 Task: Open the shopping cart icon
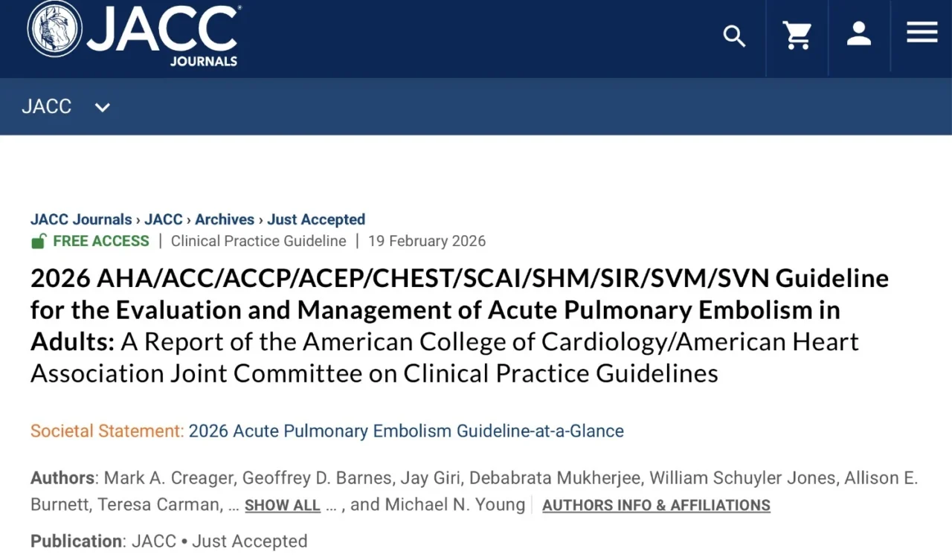(797, 36)
